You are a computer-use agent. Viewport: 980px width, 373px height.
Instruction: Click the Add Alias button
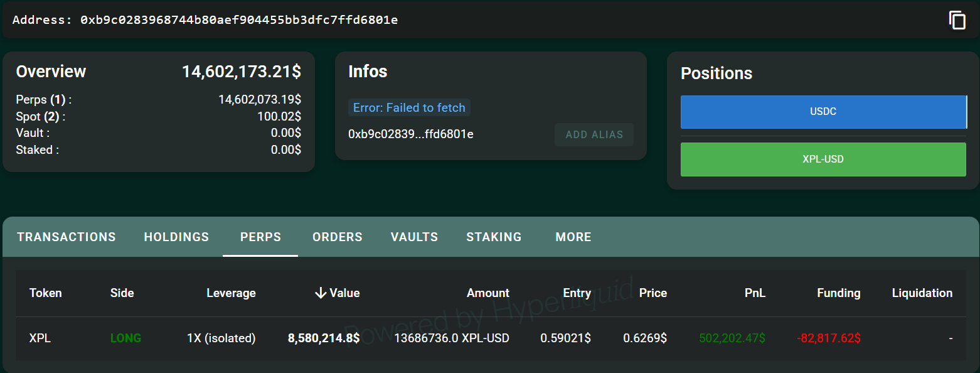click(594, 134)
